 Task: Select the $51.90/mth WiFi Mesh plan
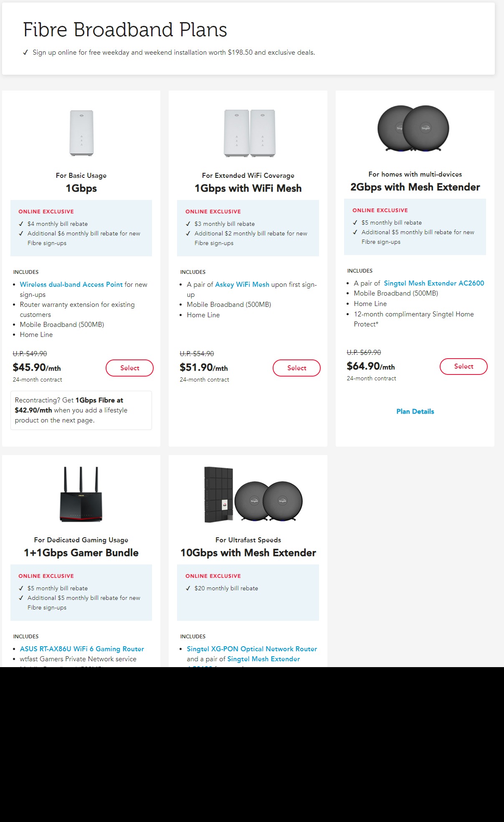point(296,368)
